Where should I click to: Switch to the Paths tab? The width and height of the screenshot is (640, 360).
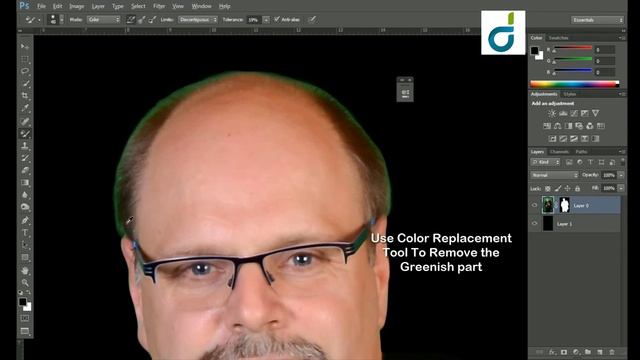coord(581,152)
